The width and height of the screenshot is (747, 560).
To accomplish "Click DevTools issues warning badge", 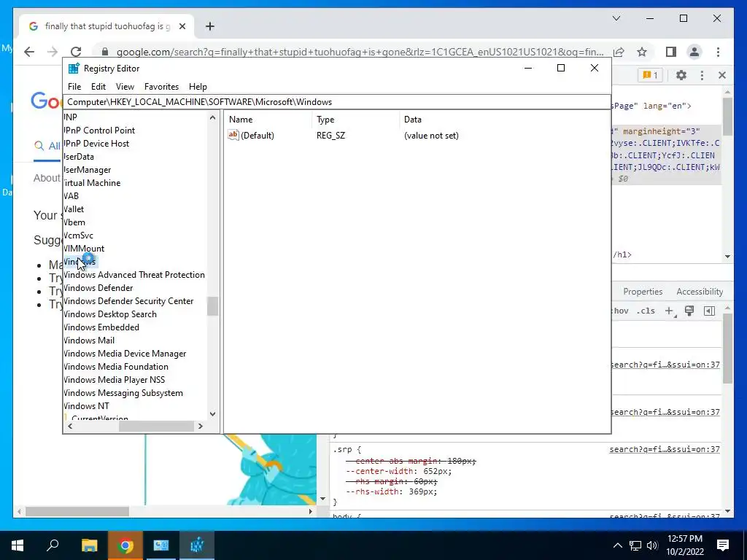I will tap(650, 75).
